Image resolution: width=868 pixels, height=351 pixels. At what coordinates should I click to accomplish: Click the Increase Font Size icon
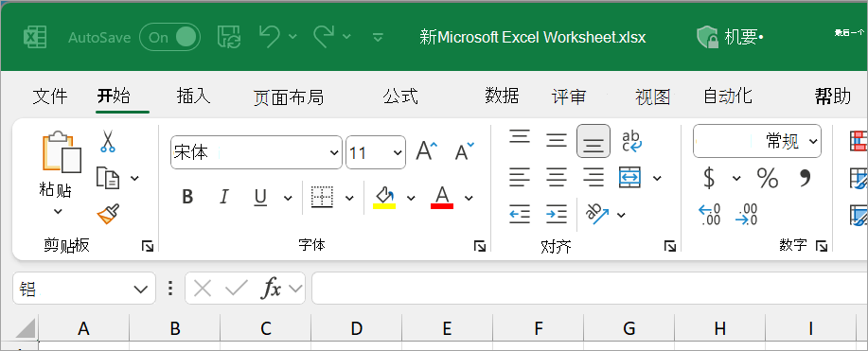point(426,151)
